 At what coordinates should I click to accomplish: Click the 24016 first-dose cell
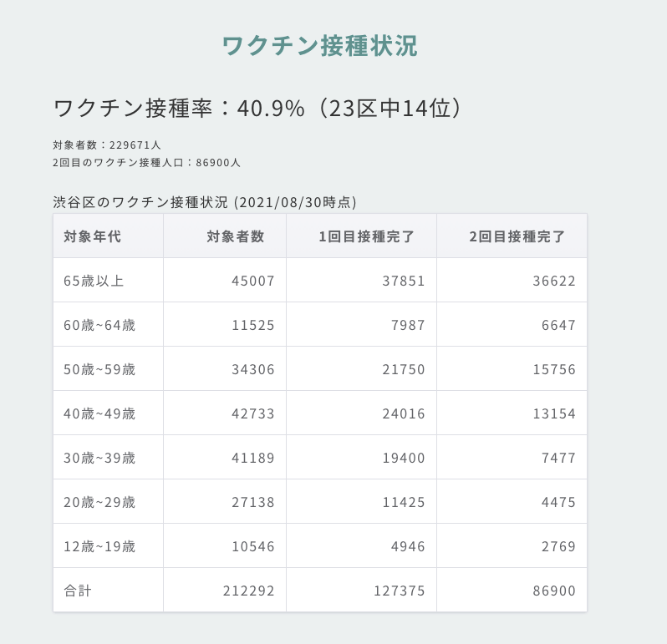pos(404,413)
